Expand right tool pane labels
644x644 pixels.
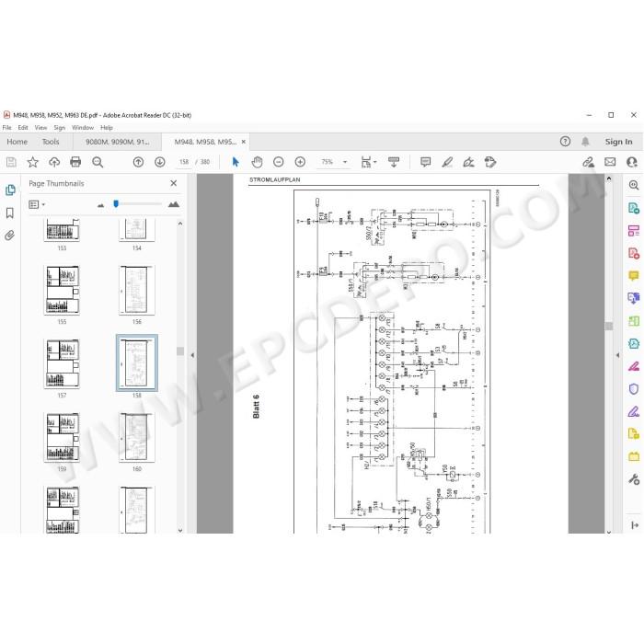pos(635,525)
